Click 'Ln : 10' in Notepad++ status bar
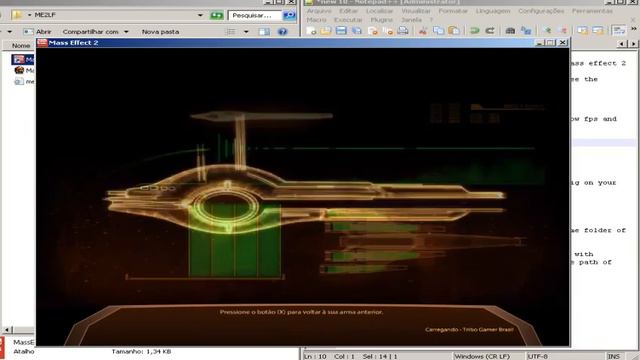 (316, 356)
